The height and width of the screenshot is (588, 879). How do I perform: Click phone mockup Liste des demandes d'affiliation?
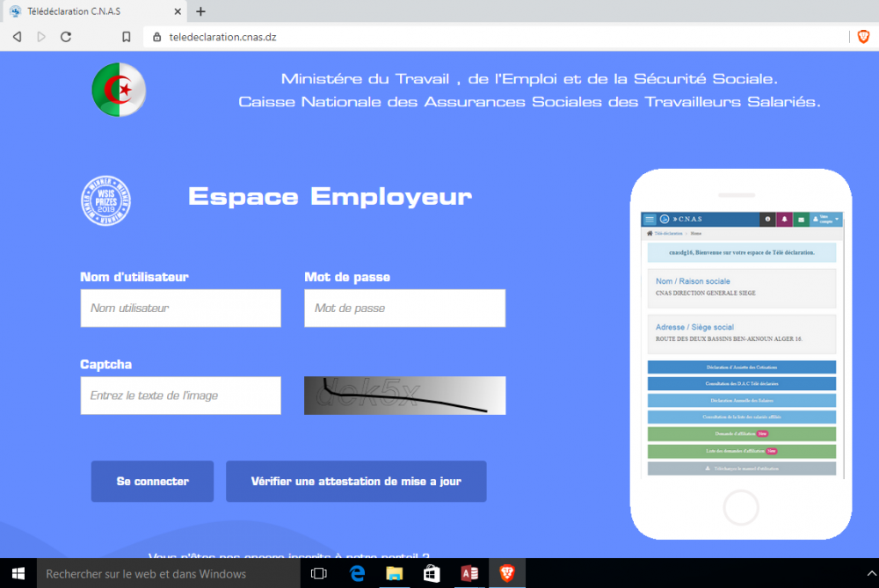(x=742, y=451)
